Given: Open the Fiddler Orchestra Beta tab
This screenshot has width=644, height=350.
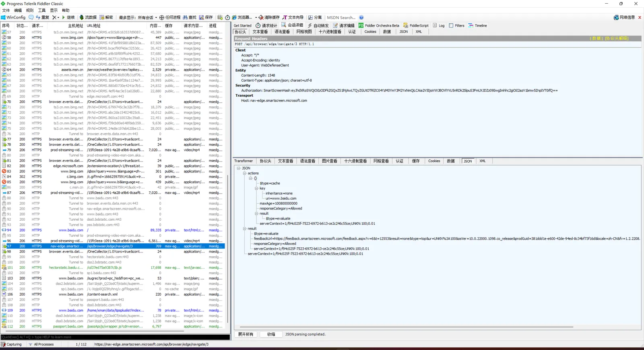Looking at the screenshot, I should coord(379,25).
